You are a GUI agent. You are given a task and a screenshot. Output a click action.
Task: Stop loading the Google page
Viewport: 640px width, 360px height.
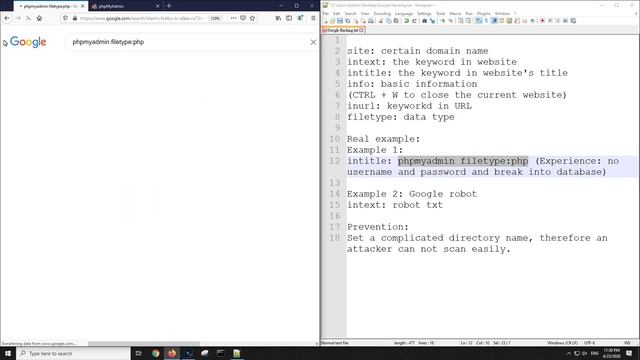pos(28,18)
